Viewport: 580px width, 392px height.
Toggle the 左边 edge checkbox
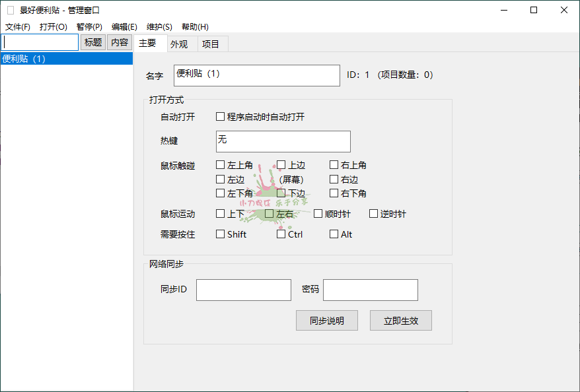pyautogui.click(x=221, y=179)
